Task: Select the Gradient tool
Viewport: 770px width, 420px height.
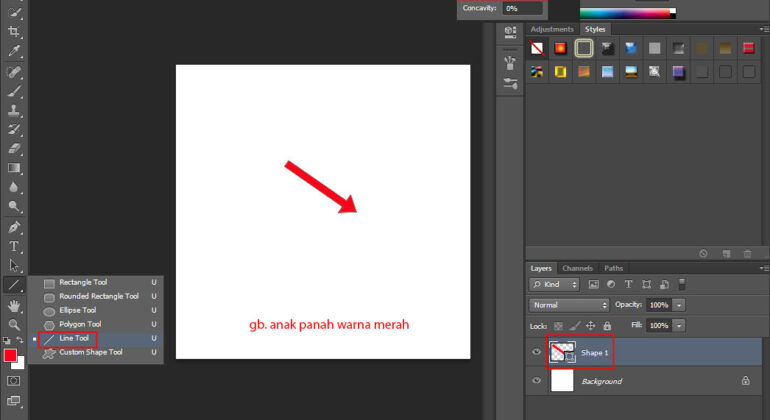Action: (x=14, y=168)
